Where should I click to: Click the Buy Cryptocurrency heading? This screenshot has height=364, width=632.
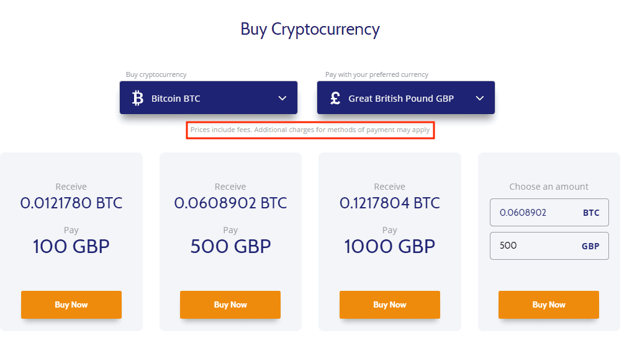pyautogui.click(x=310, y=29)
